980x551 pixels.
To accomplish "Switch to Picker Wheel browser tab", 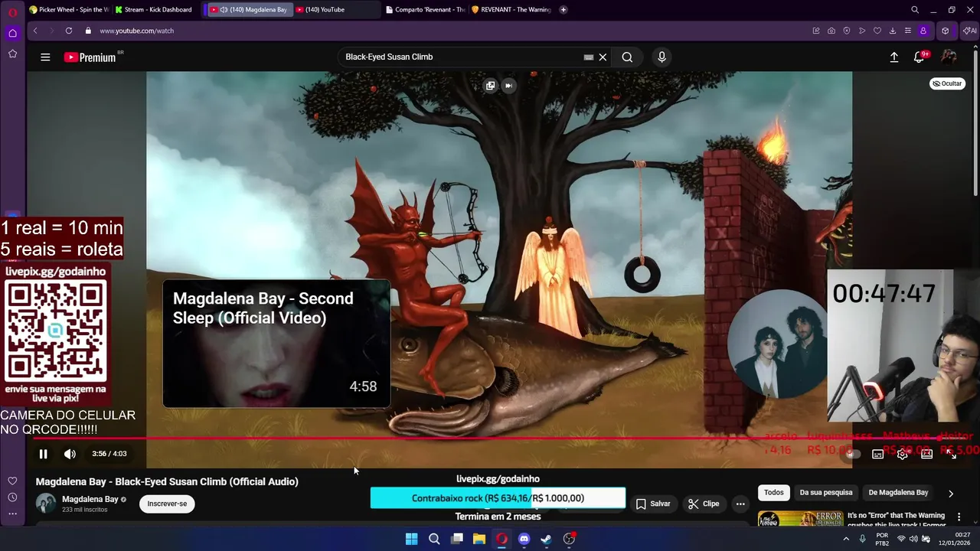I will point(69,10).
